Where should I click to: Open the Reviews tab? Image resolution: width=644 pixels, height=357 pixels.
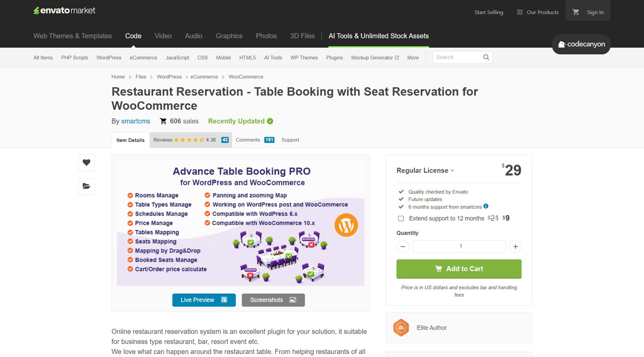click(191, 140)
